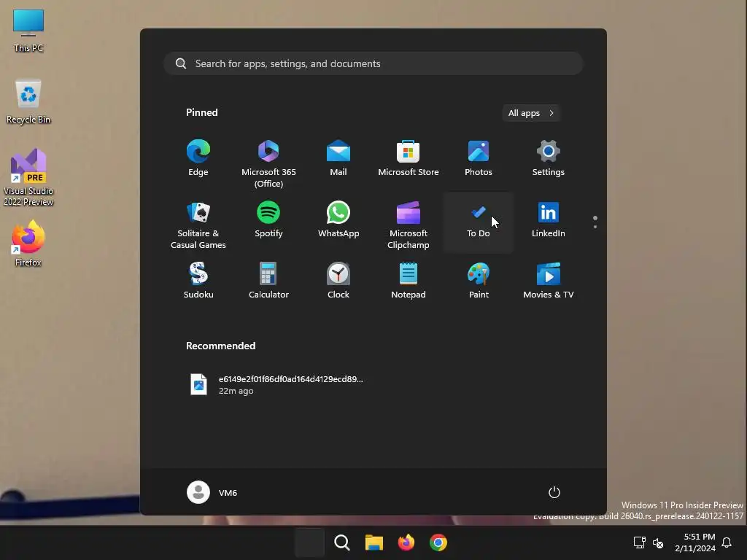
Task: Launch Movies & TV
Action: click(x=548, y=281)
